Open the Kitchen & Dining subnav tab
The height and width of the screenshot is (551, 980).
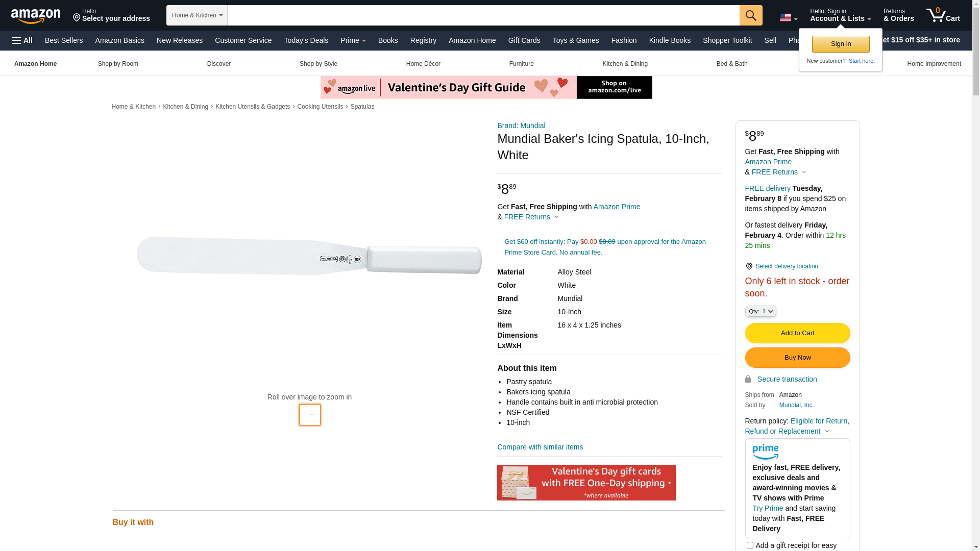tap(625, 64)
